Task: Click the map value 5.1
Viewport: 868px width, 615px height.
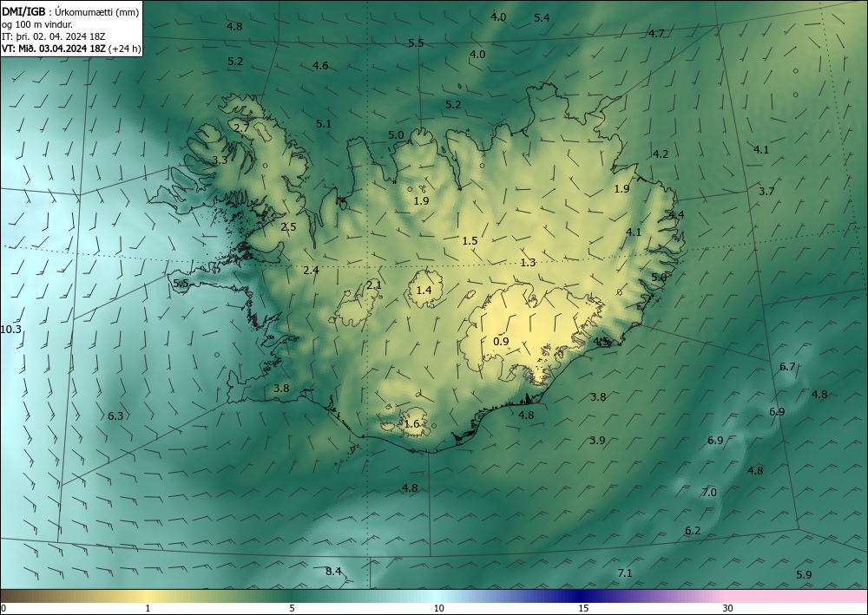Action: (x=324, y=124)
